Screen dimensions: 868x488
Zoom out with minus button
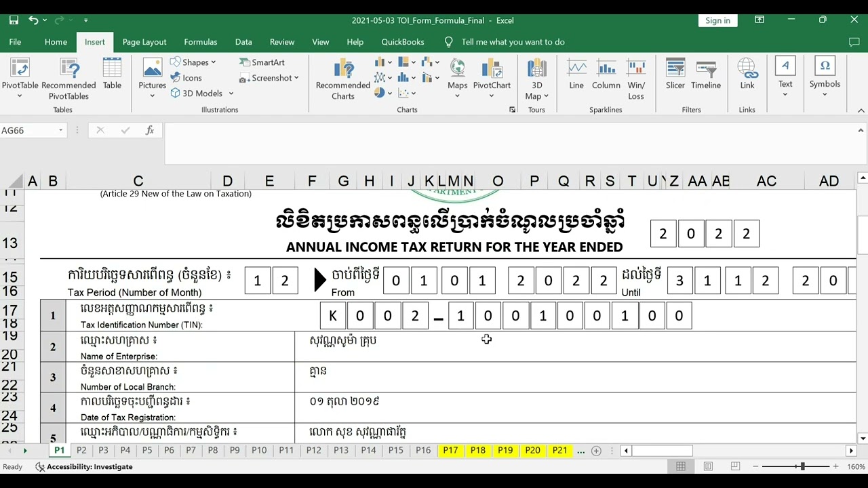[754, 466]
